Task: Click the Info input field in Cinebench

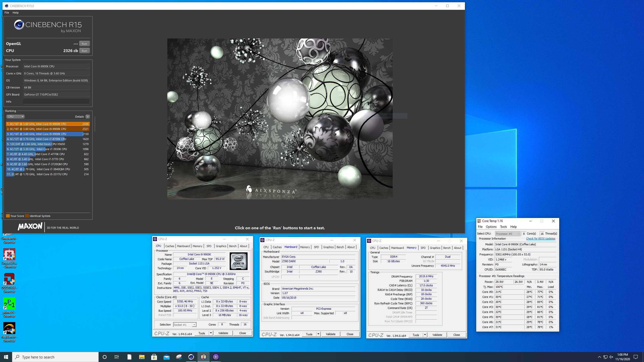Action: coord(56,102)
